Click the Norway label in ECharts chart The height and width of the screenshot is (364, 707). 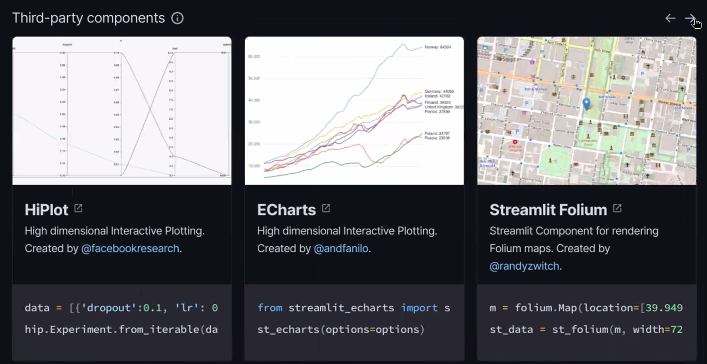438,47
